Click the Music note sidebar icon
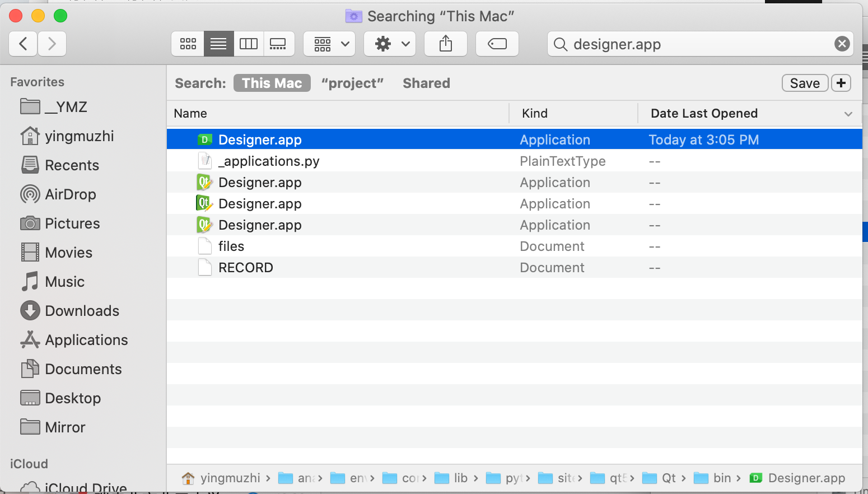The height and width of the screenshot is (494, 868). 30,281
